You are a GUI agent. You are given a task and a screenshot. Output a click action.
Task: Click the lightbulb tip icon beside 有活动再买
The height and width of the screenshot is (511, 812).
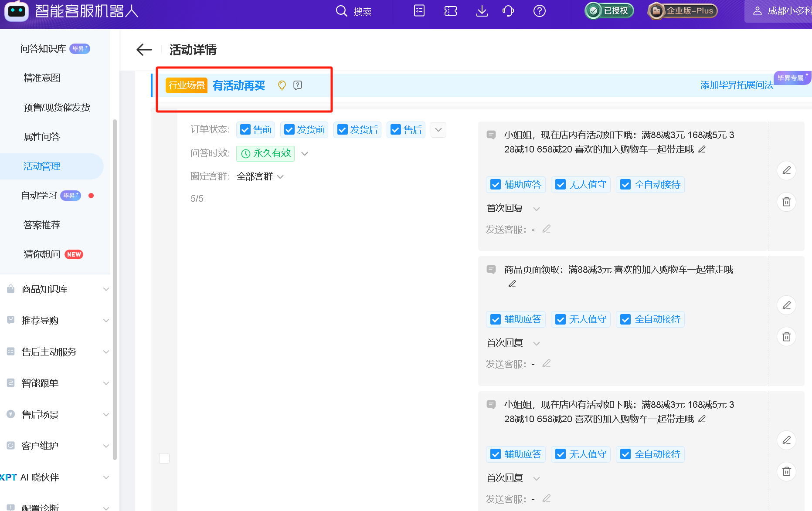click(282, 85)
